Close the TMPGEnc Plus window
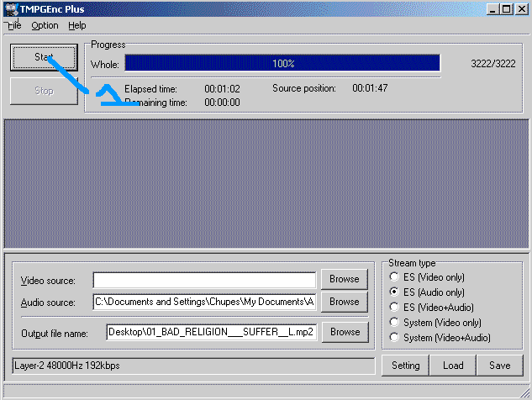The height and width of the screenshot is (400, 532). coord(521,9)
